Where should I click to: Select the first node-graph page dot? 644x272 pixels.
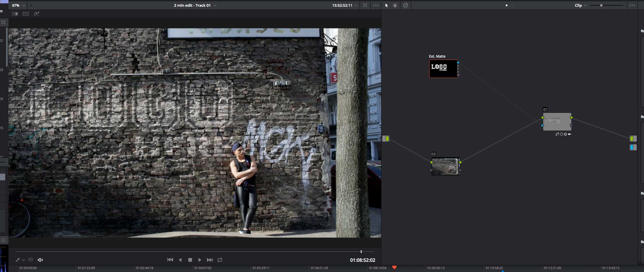click(x=506, y=5)
